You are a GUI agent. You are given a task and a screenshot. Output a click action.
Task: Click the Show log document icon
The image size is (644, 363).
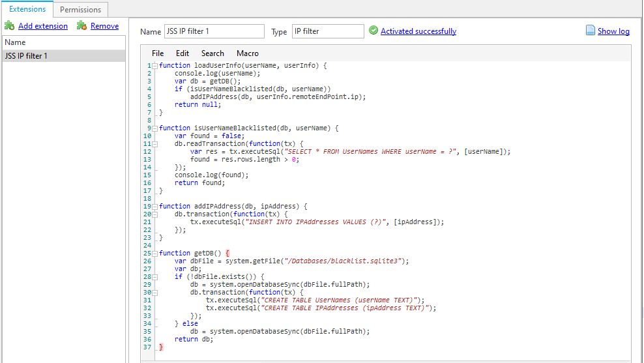click(591, 31)
